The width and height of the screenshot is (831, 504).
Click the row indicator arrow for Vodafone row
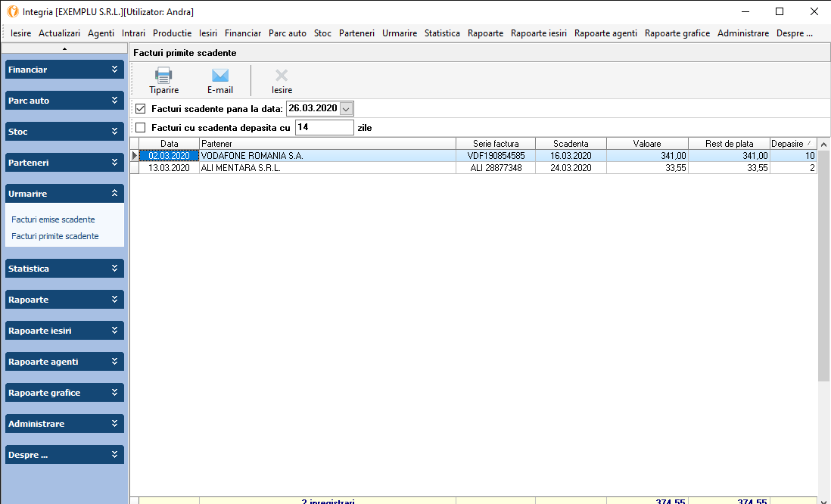point(135,156)
